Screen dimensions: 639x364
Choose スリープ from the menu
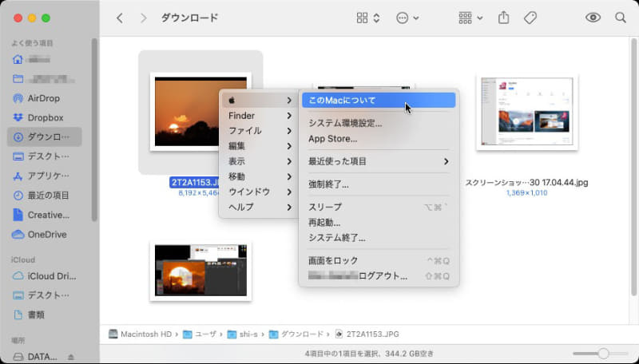pos(379,208)
